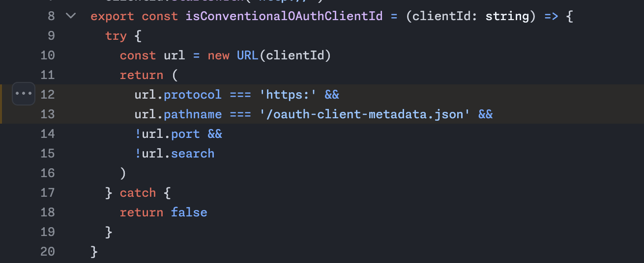Click line number 13 in the gutter
644x263 pixels.
point(48,114)
